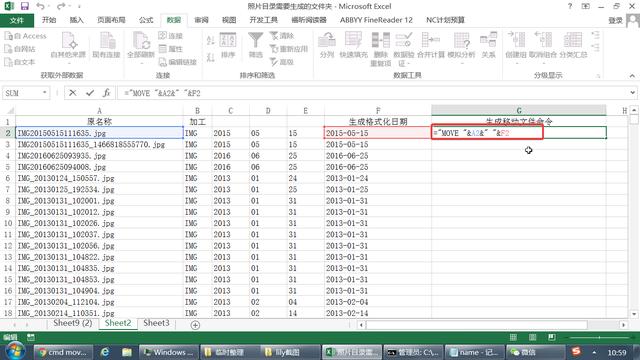Switch to the 页面布局 tab
This screenshot has width=640, height=360.
[x=111, y=20]
